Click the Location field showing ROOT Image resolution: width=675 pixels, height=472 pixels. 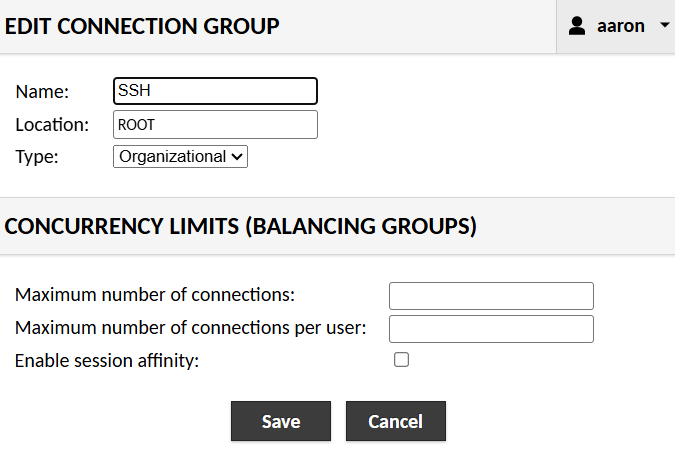215,125
